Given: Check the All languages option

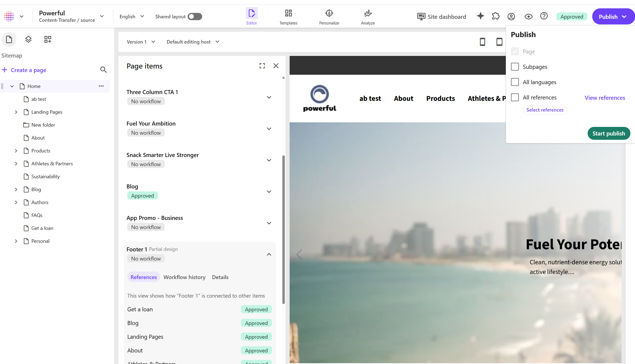Looking at the screenshot, I should click(515, 82).
